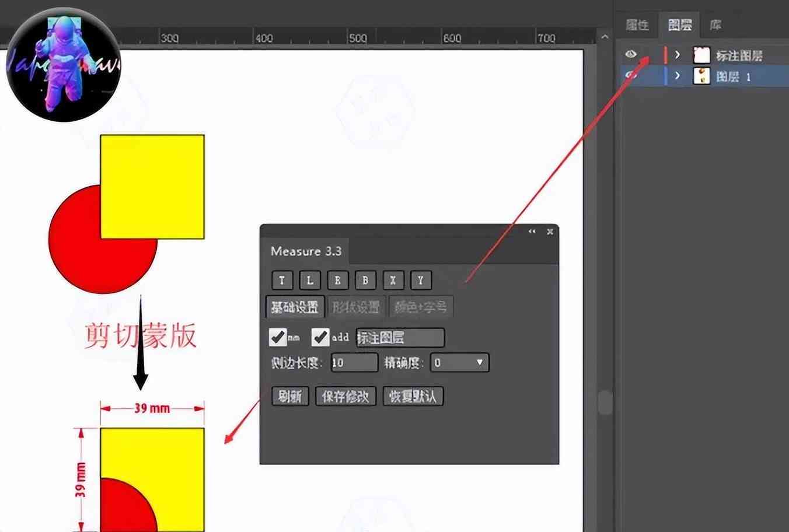Close the Measure 3.3 panel
Screen dimensions: 789x532
pos(550,232)
